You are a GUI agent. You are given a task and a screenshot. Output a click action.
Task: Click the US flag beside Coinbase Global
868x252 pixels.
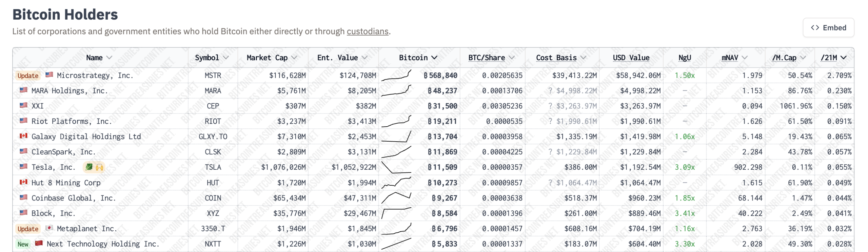click(23, 197)
